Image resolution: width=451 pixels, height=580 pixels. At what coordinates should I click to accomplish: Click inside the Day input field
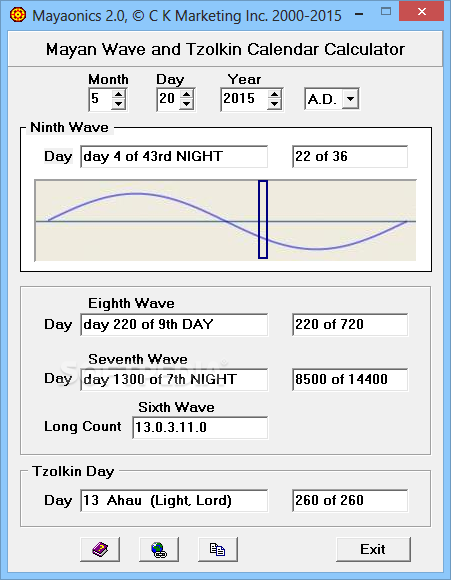point(168,99)
